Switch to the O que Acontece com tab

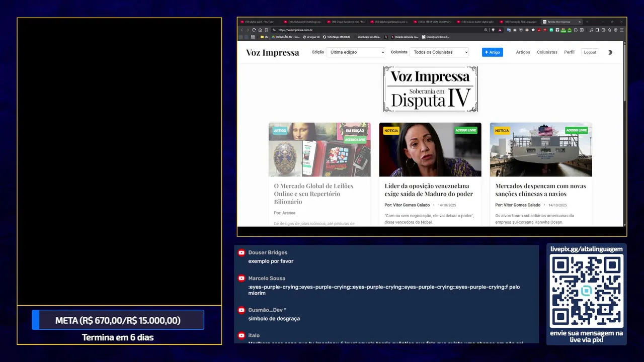tap(346, 22)
